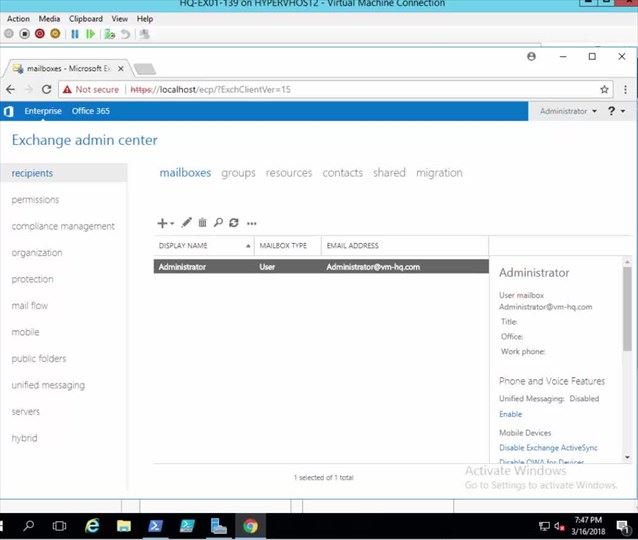Click the search magnifier icon in mailbox toolbar
The height and width of the screenshot is (540, 638).
click(218, 223)
